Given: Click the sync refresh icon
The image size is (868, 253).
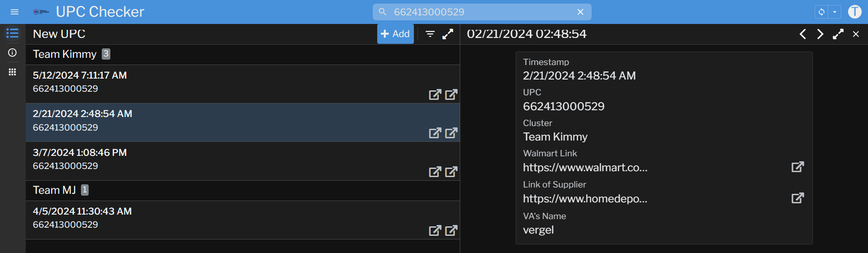Looking at the screenshot, I should point(821,12).
